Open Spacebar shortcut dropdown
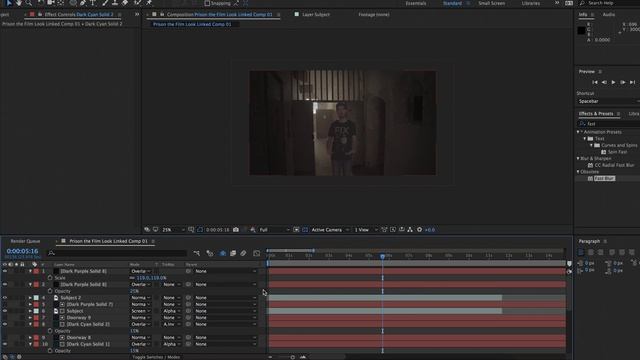This screenshot has width=640, height=360. coord(608,101)
